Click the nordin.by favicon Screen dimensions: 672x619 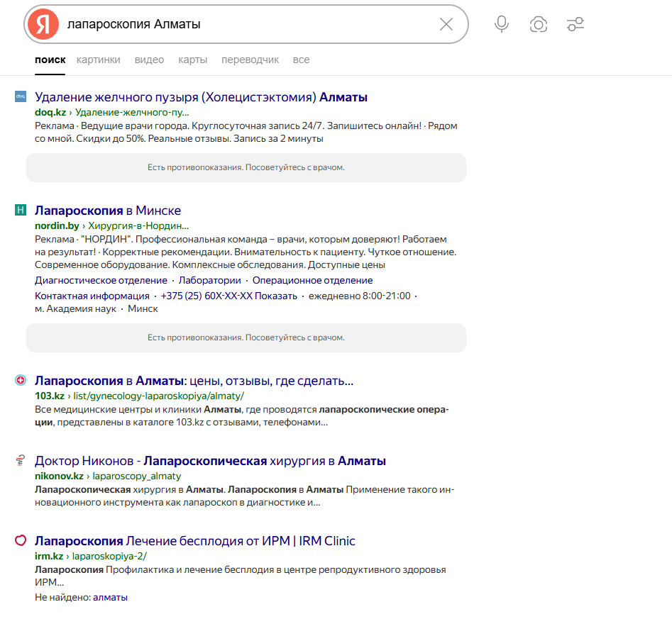21,210
